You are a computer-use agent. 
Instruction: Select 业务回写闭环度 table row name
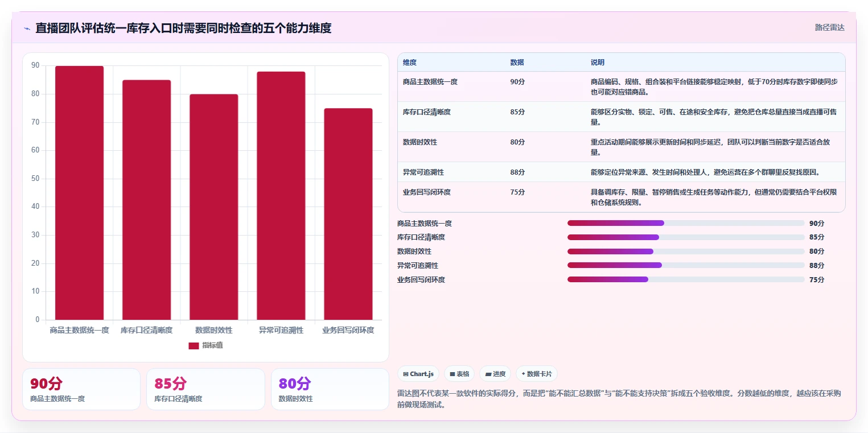point(426,192)
